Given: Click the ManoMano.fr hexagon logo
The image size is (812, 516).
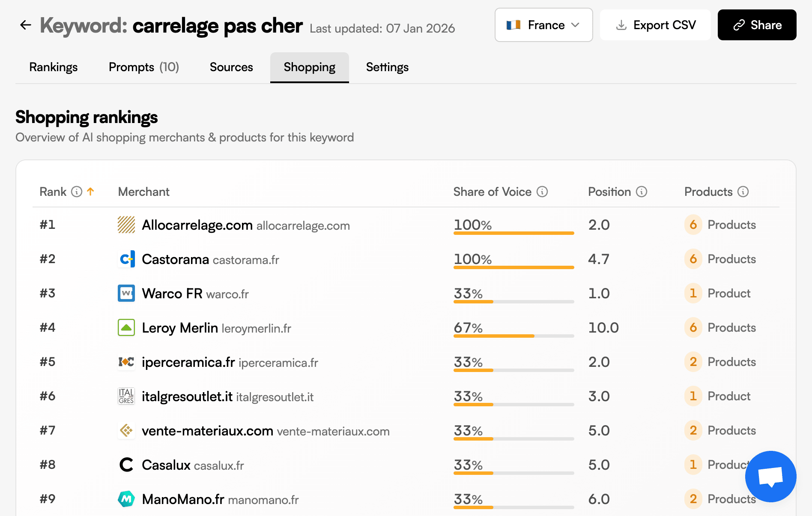Looking at the screenshot, I should point(126,499).
